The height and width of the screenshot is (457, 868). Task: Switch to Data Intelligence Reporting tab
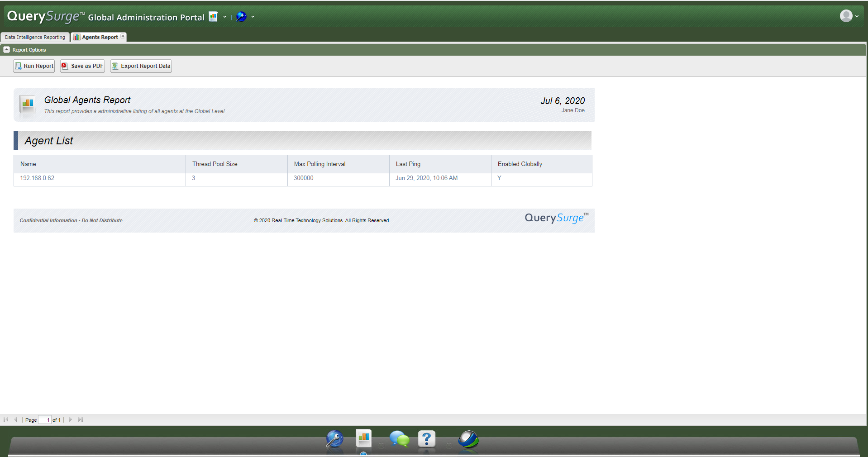point(35,37)
